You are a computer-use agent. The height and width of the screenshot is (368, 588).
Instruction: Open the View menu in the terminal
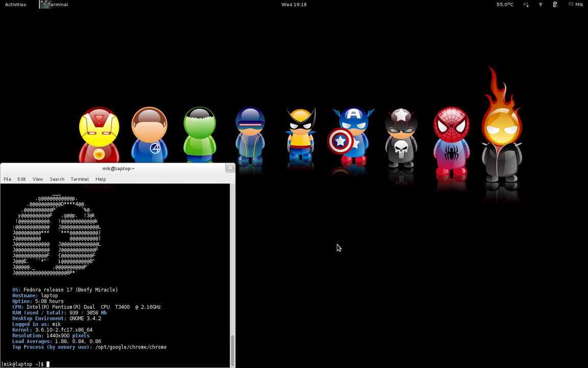38,179
